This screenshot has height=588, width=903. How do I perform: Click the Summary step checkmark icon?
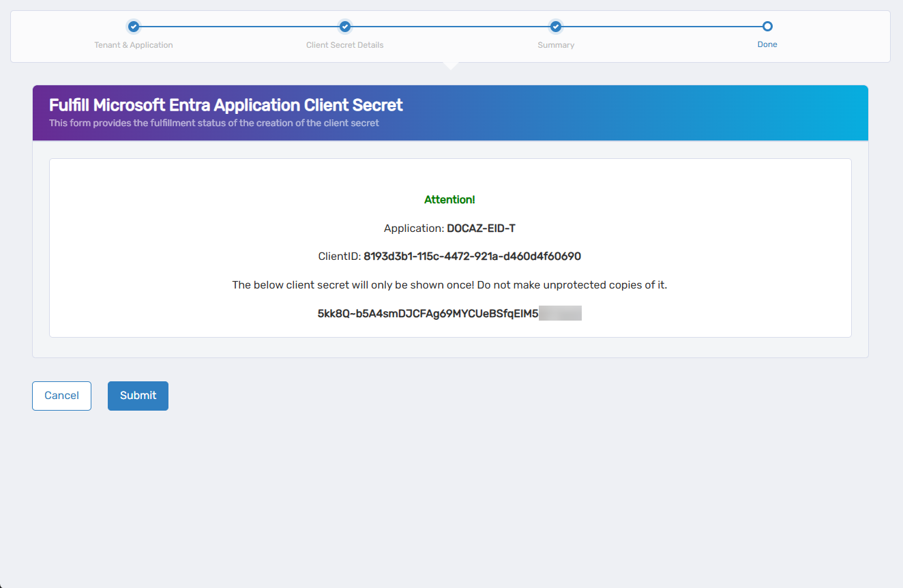pyautogui.click(x=556, y=27)
